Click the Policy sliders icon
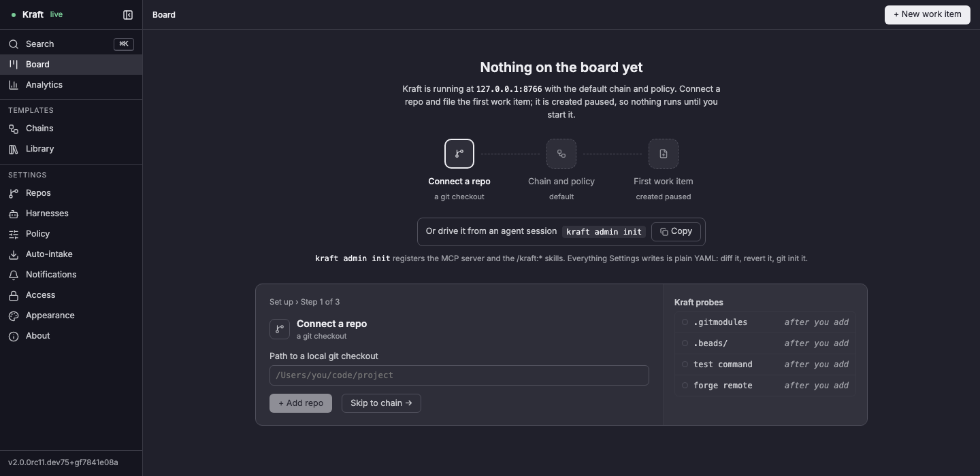980x476 pixels. [14, 234]
